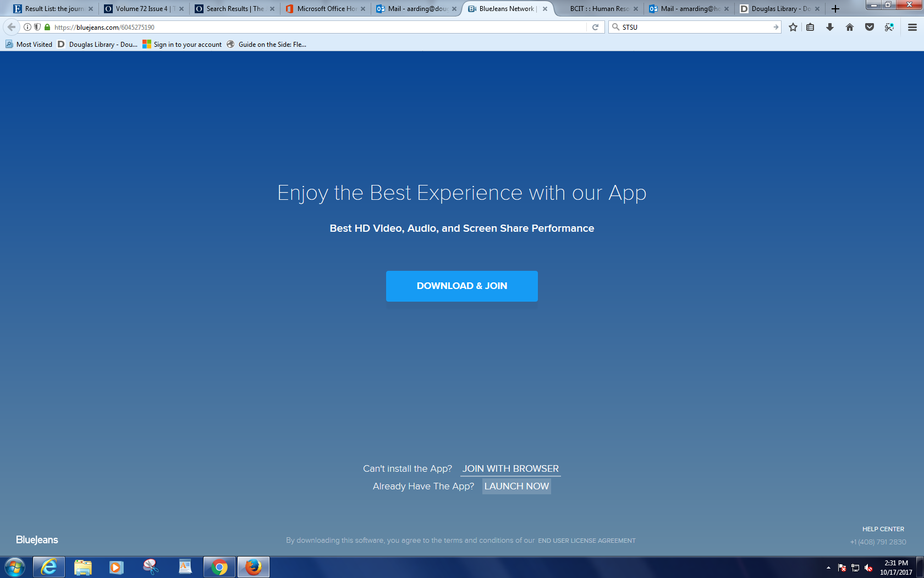The height and width of the screenshot is (578, 924).
Task: Open the bookmarks list icon
Action: pos(810,27)
